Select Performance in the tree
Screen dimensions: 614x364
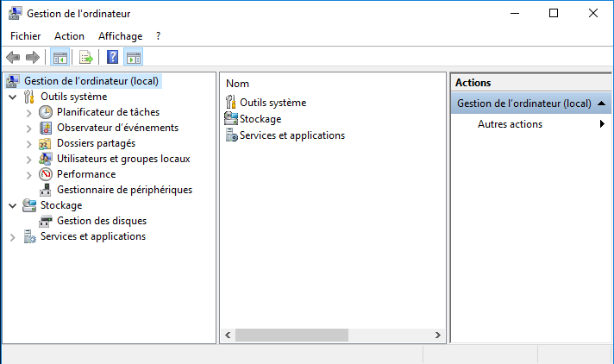tap(86, 174)
